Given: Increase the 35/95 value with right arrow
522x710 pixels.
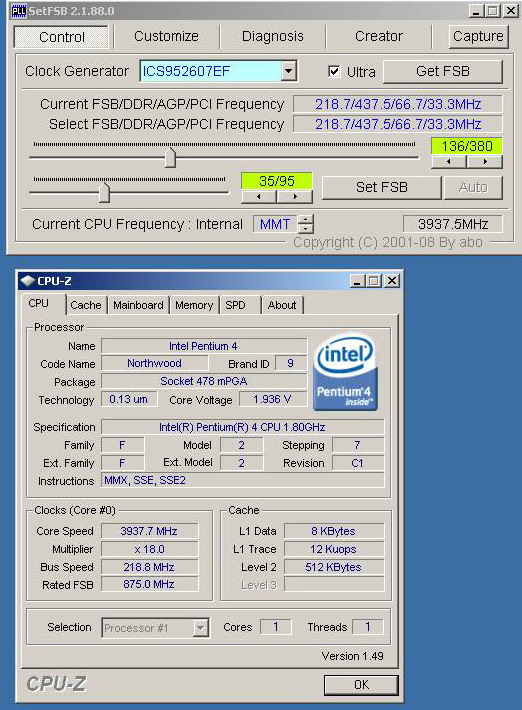Looking at the screenshot, I should pos(295,196).
